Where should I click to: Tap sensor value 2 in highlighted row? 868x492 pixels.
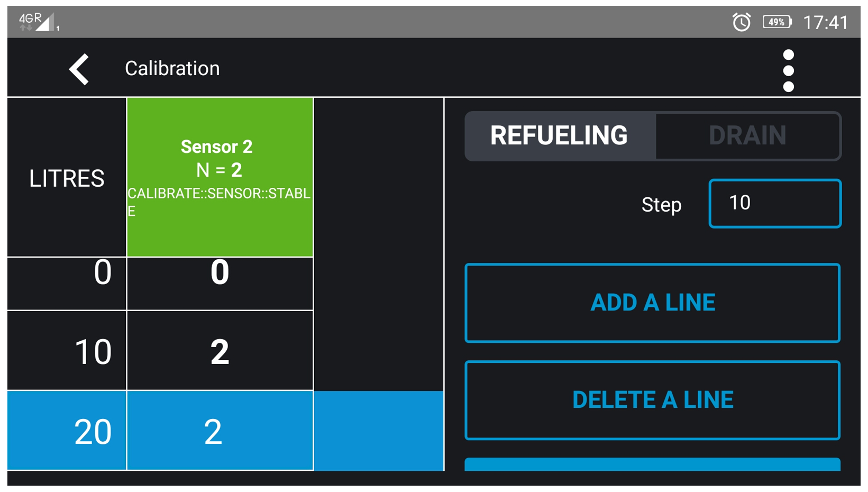220,431
